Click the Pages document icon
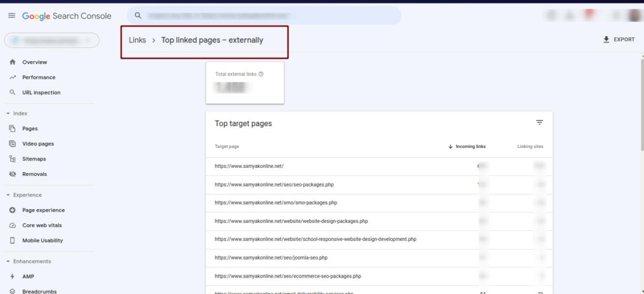Screen dimensions: 644x294 pos(13,129)
